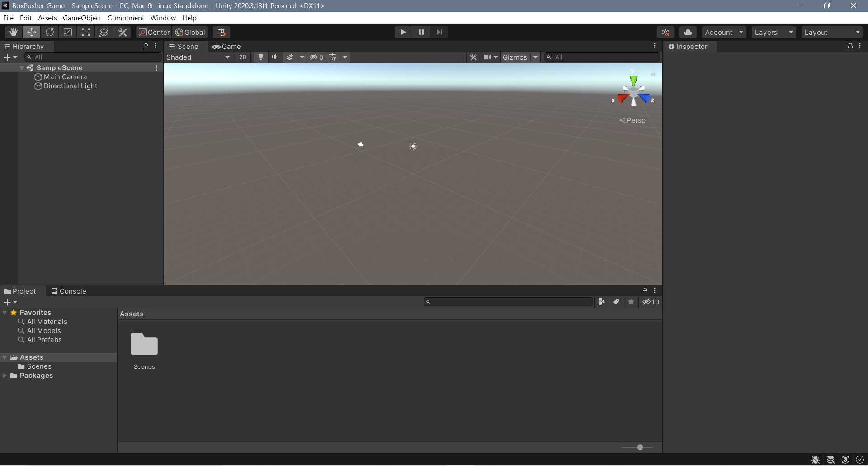Collapse the SampleScene tree
Viewport: 868px width, 466px height.
point(22,67)
